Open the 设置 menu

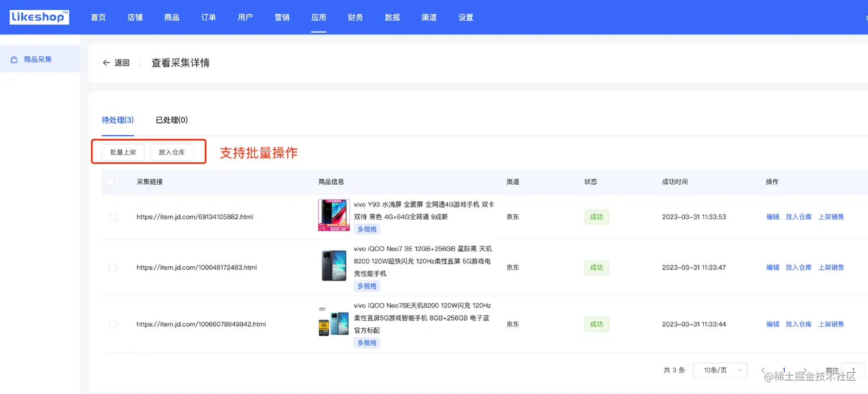pos(466,17)
